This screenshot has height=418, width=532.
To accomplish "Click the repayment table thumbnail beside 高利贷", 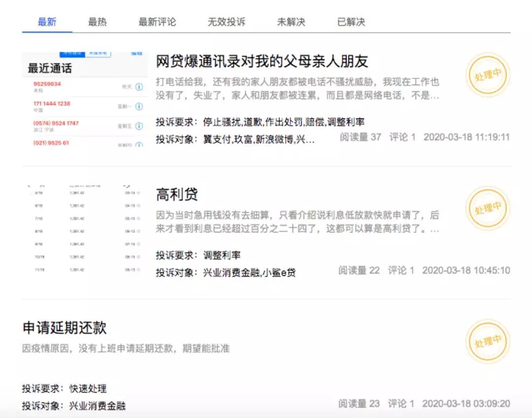I will coord(85,230).
